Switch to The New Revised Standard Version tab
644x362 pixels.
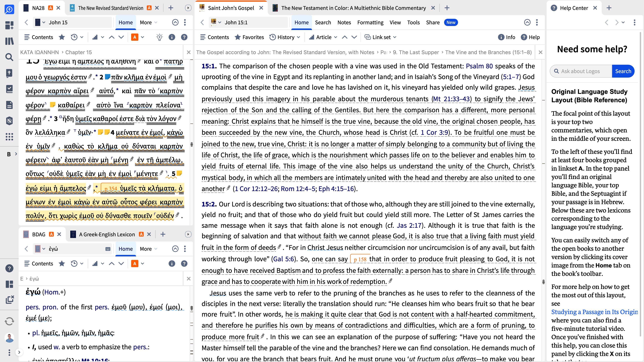111,8
